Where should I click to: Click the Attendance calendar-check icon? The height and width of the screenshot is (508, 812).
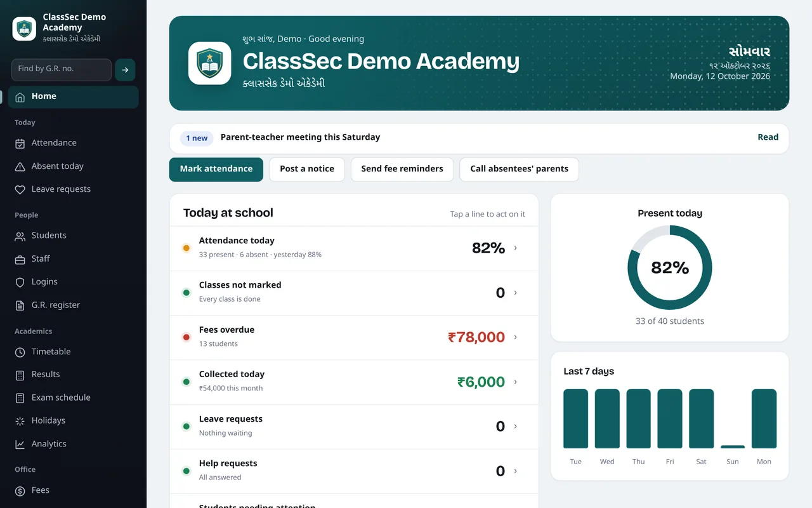20,144
